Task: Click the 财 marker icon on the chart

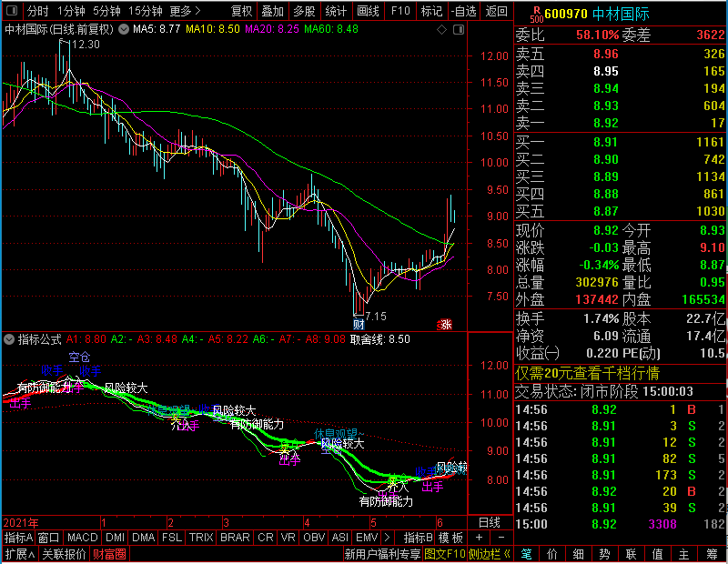Action: pos(359,324)
